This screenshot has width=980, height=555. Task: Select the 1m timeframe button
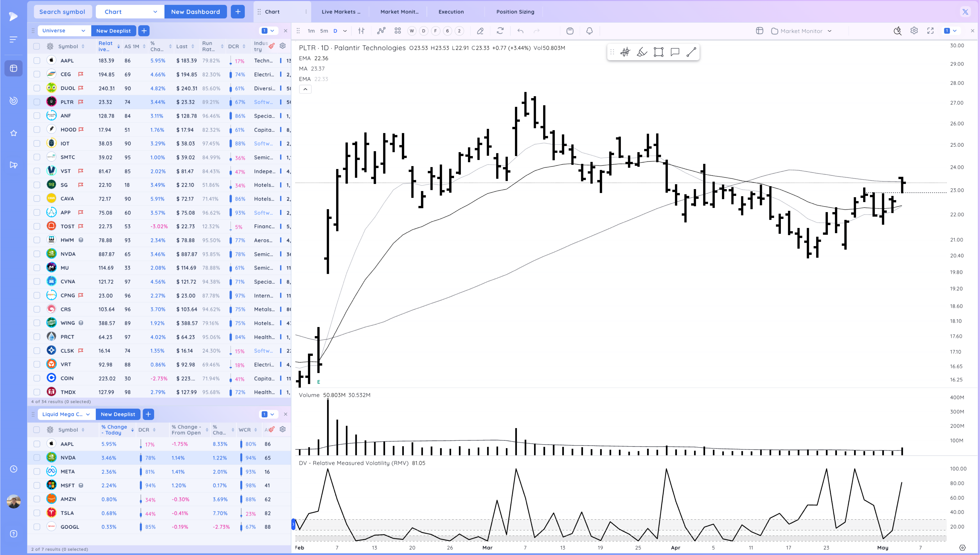pyautogui.click(x=311, y=31)
